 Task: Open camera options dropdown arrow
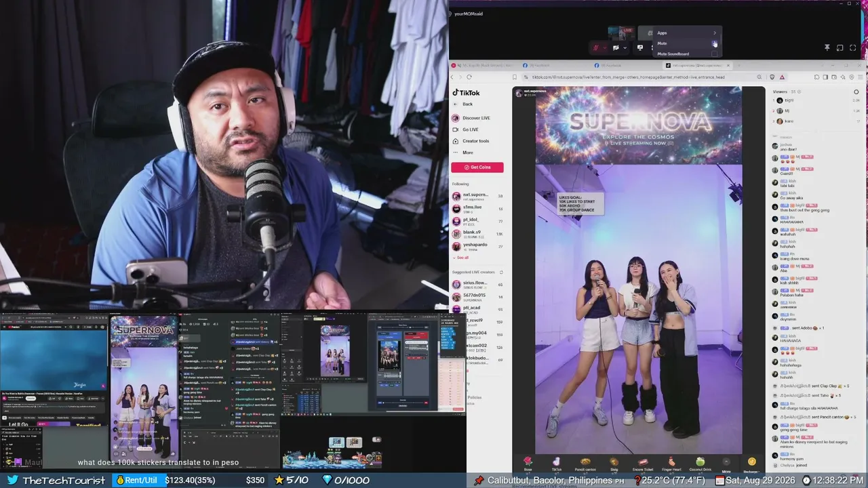tap(624, 47)
